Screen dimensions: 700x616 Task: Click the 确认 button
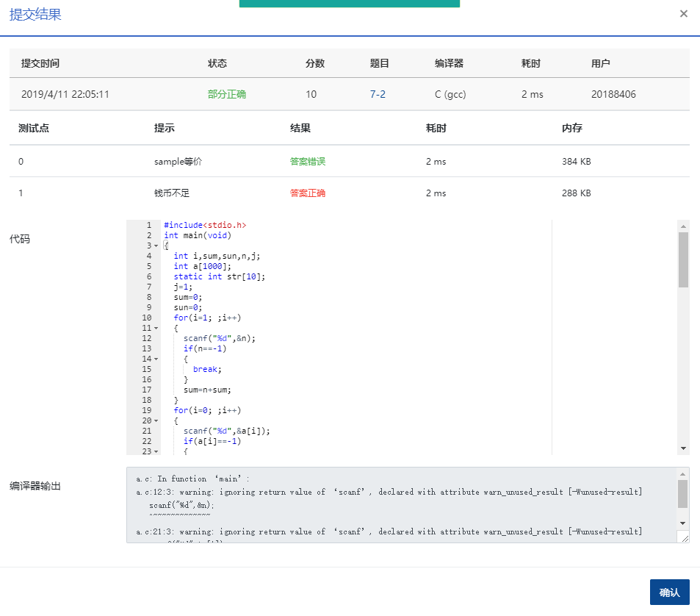(669, 592)
